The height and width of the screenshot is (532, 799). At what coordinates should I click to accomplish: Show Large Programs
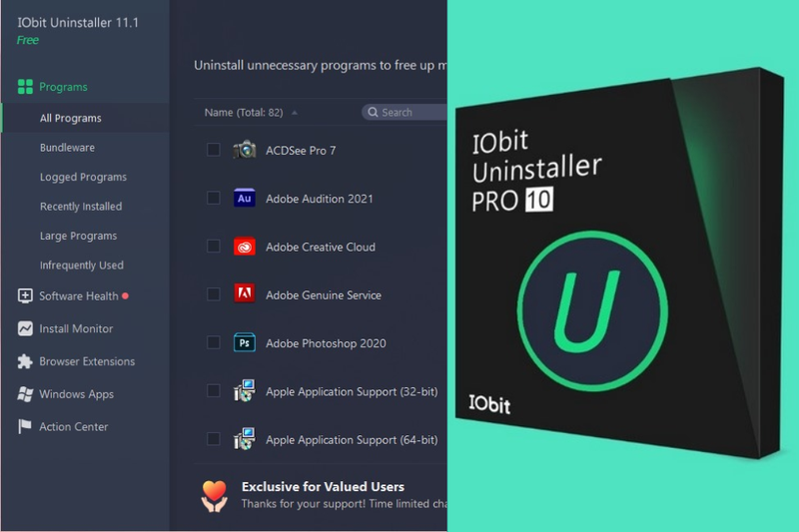79,236
